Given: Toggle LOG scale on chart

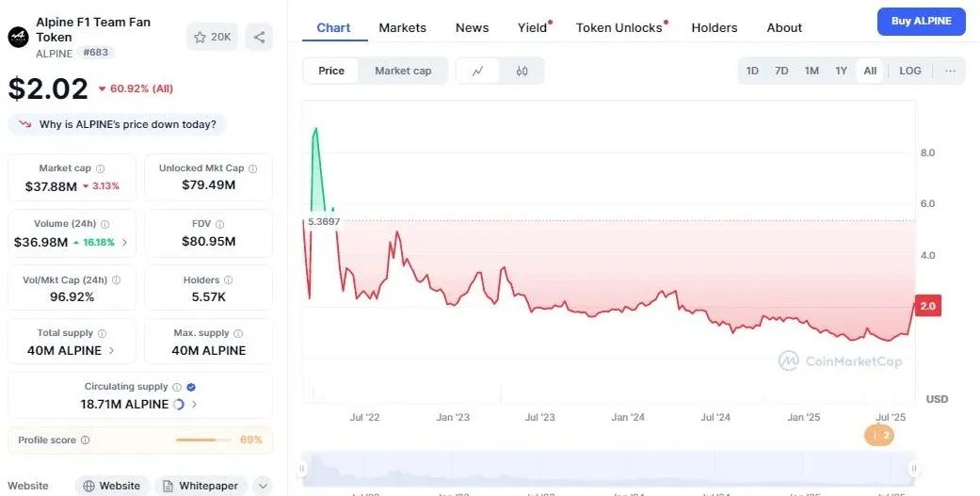Looking at the screenshot, I should [910, 71].
